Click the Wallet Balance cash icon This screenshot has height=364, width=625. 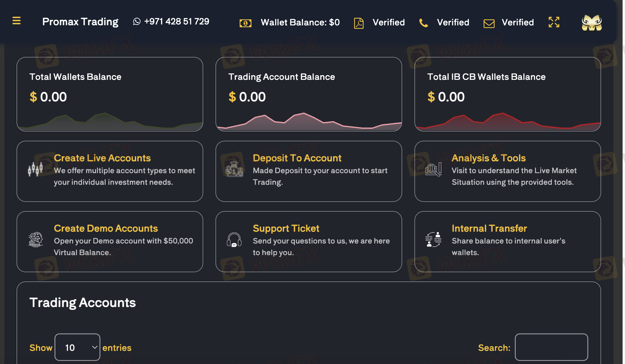coord(245,23)
